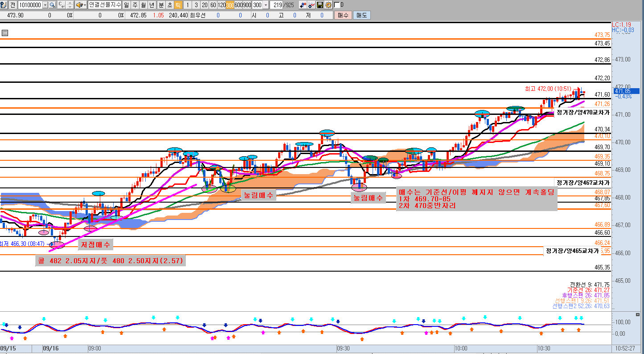
Task: Select the 120 tick interval preset
Action: click(221, 5)
